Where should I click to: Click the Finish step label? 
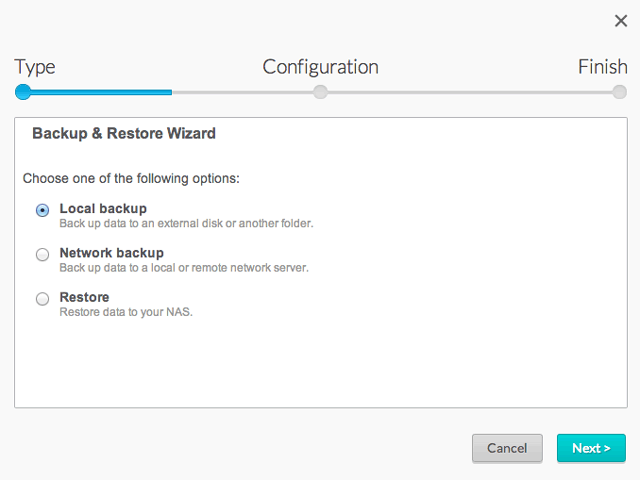[602, 67]
